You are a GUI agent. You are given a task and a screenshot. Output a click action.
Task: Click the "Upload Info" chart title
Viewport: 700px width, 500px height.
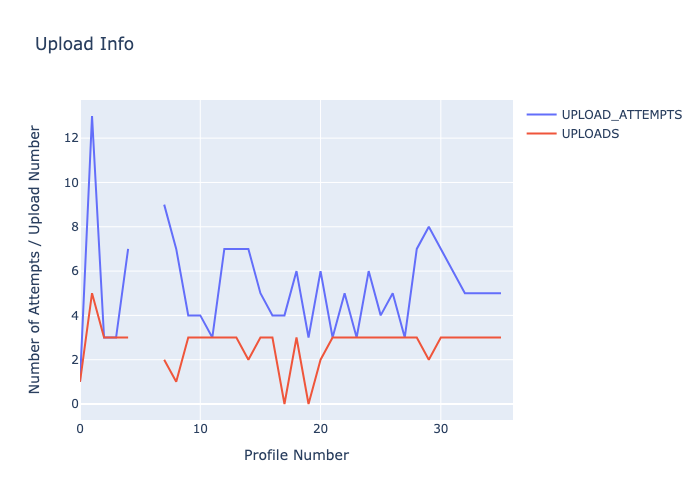(84, 44)
